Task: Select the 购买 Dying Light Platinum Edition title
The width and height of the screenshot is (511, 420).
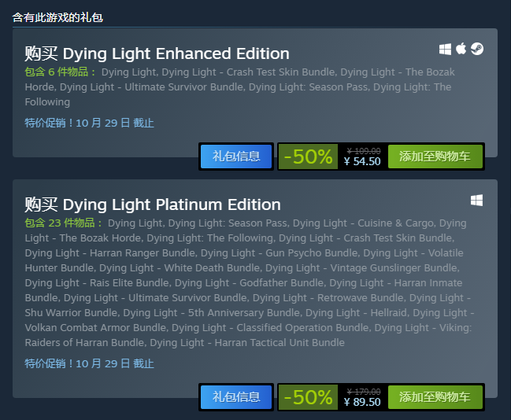Action: tap(153, 204)
